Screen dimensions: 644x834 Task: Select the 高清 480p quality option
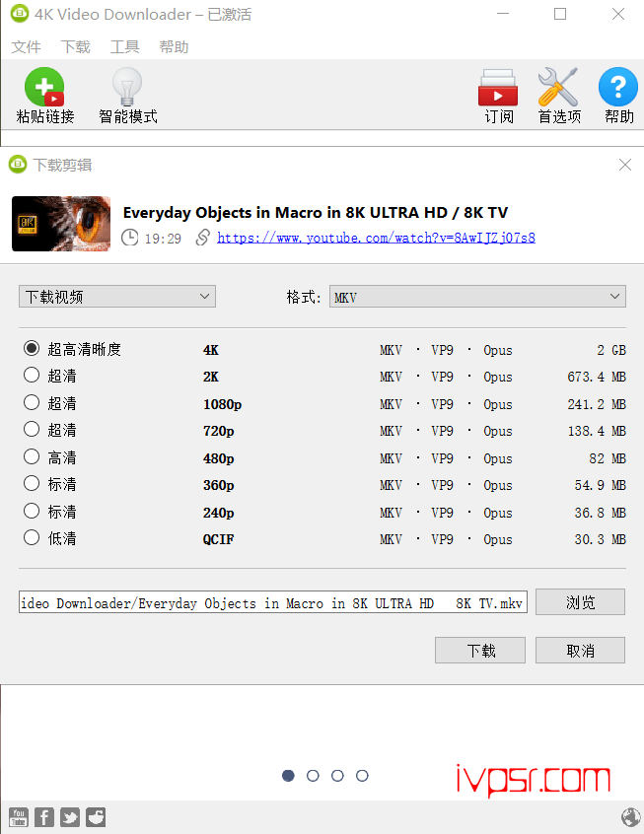[32, 456]
